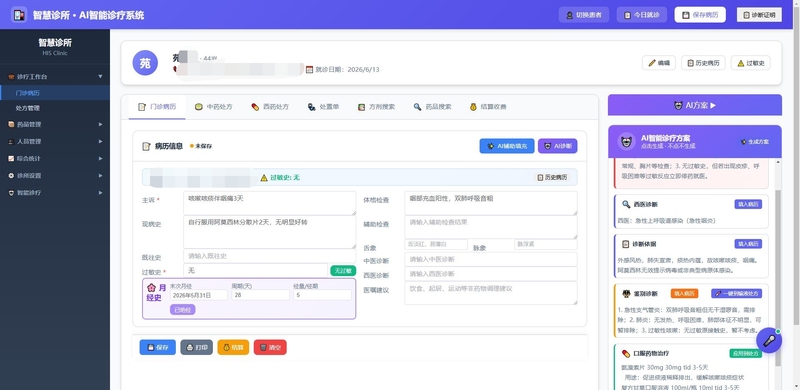800x390 pixels.
Task: Switch to the 中药处方 tab
Action: (x=213, y=107)
